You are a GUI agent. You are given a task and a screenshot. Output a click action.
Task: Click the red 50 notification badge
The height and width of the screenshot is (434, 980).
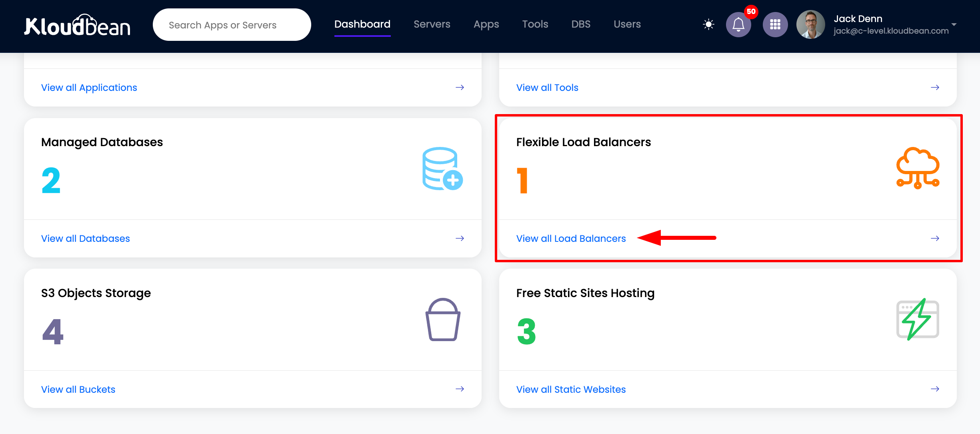(751, 11)
